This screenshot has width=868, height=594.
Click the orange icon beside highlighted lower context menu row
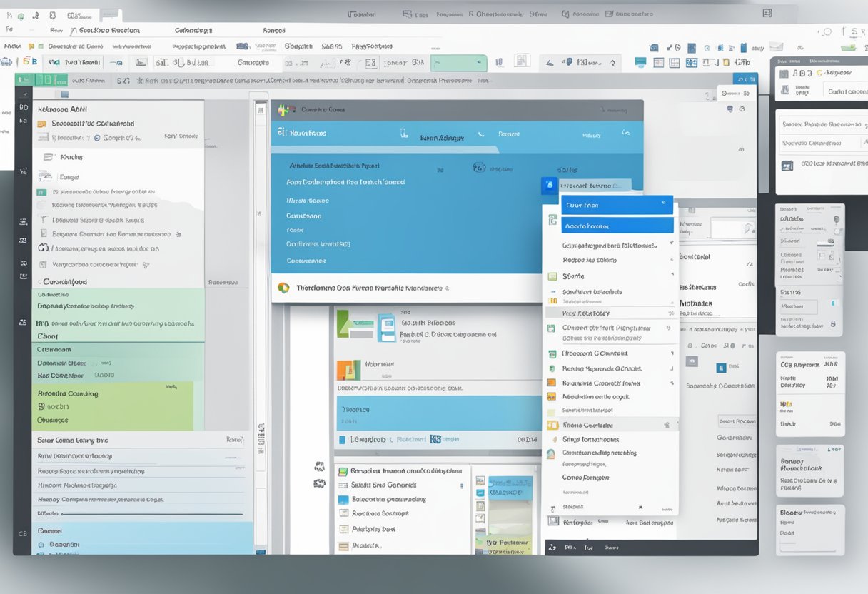pos(552,425)
